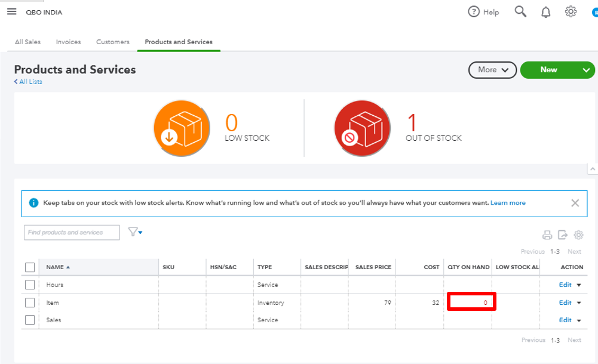Open the settings gear in header
The image size is (598, 364).
571,12
